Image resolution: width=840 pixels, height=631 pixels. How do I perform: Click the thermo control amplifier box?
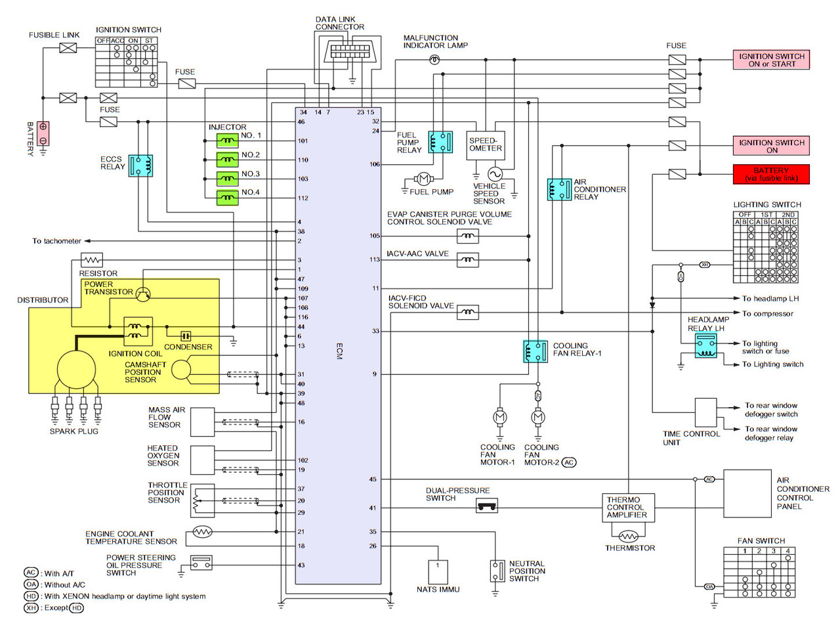pos(628,508)
